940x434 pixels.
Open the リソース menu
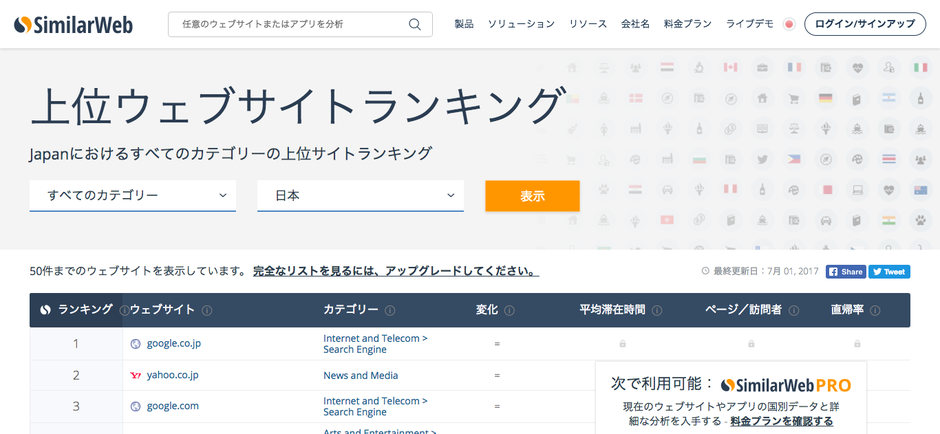(x=588, y=25)
